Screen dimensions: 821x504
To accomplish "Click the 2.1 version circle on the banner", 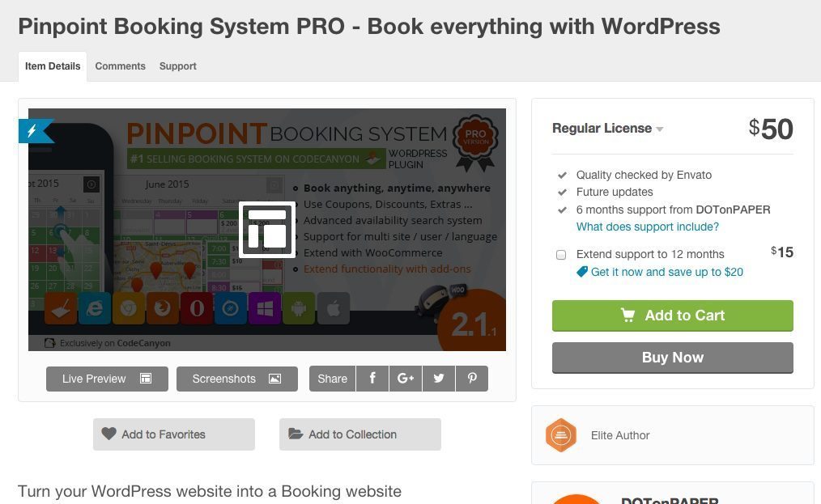I will (x=473, y=320).
